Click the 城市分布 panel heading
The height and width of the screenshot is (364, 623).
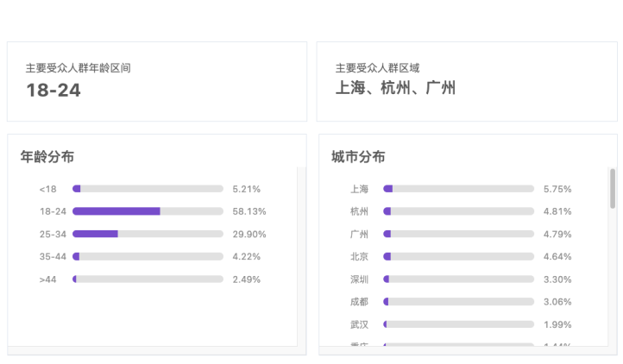pyautogui.click(x=358, y=157)
